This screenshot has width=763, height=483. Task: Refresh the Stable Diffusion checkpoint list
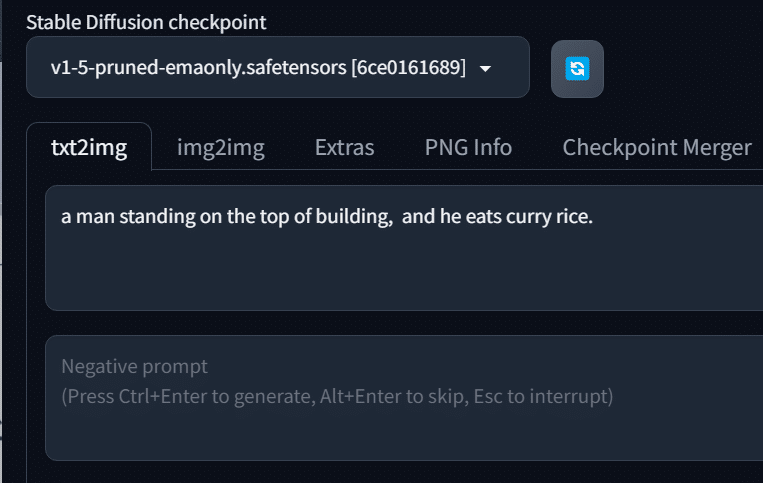(x=577, y=69)
